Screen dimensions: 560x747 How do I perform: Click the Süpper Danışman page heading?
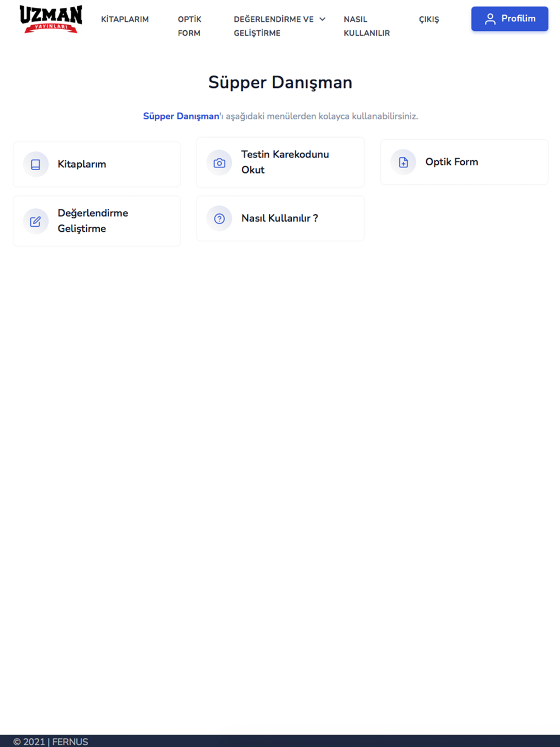click(x=280, y=82)
